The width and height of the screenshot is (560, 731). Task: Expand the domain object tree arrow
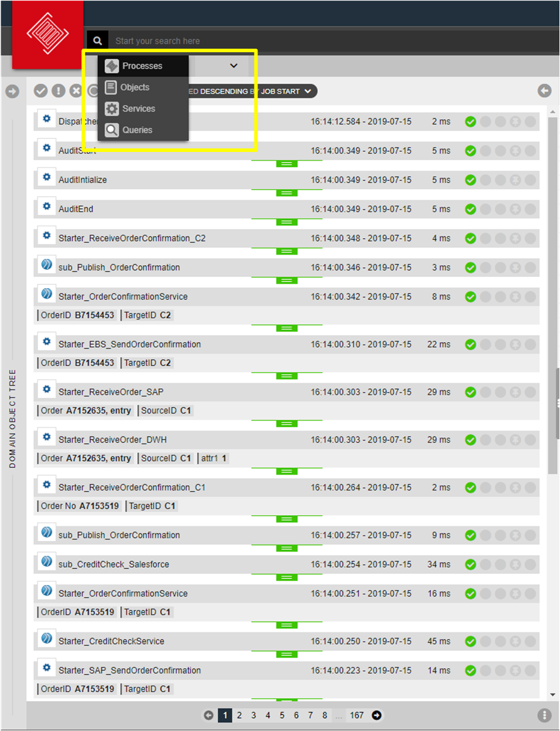tap(12, 92)
